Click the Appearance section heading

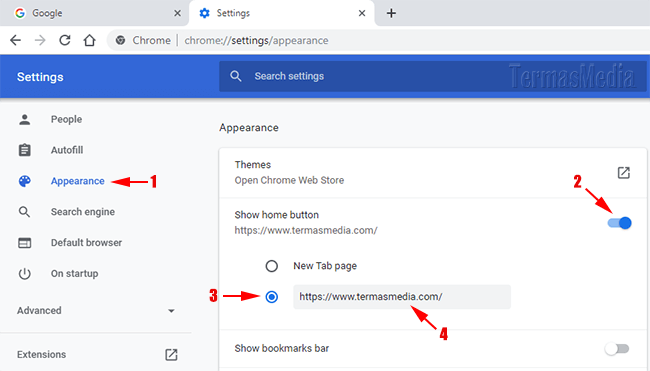coord(249,128)
